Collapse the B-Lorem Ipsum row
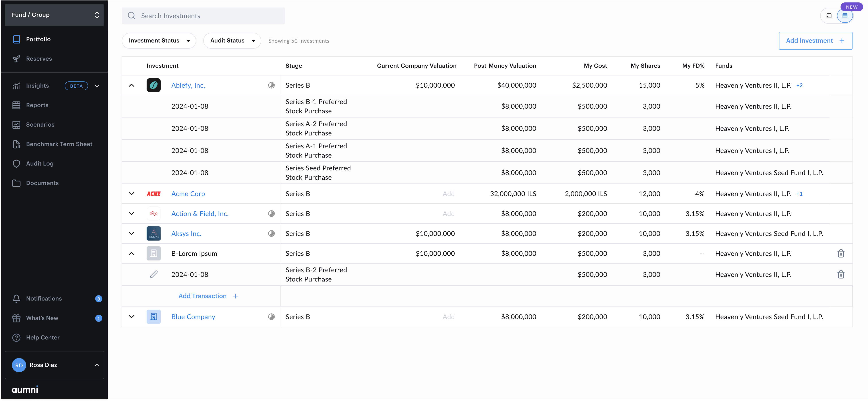Viewport: 868px width, 401px height. [x=131, y=254]
